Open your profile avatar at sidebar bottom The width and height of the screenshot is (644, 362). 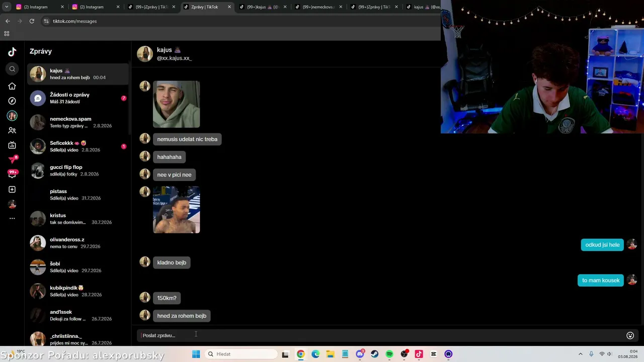[x=12, y=204]
